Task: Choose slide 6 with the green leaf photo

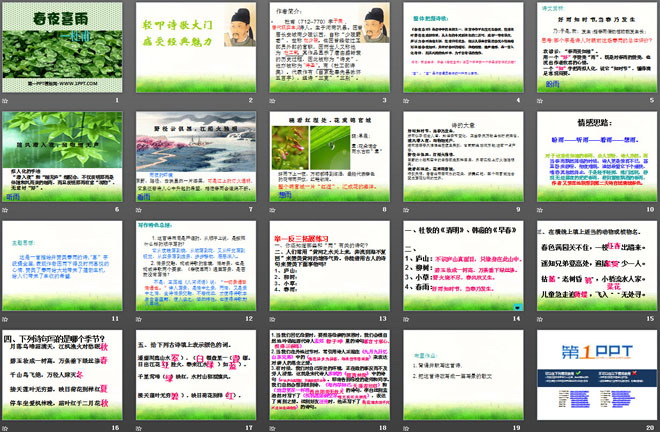Action: click(x=65, y=155)
